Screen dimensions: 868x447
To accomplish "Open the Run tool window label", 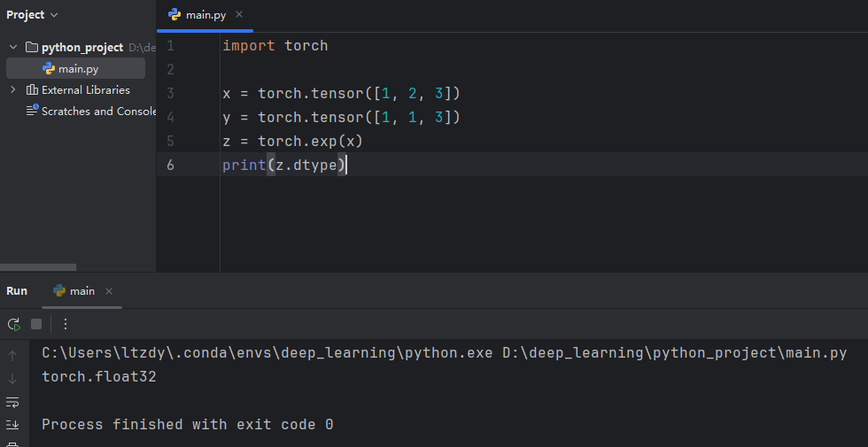I will click(x=17, y=291).
